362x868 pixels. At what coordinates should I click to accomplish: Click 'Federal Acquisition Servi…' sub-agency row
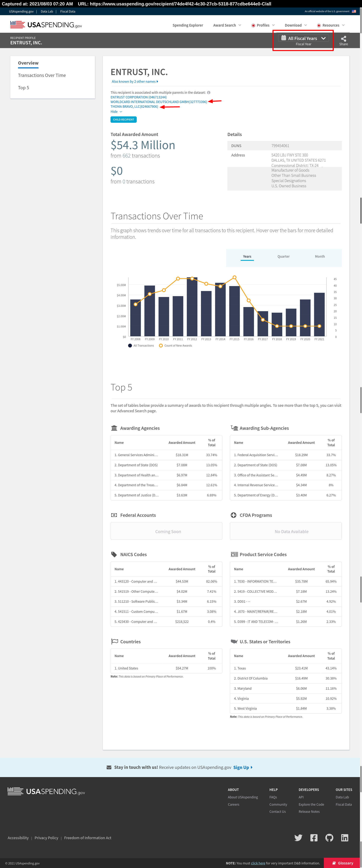286,455
